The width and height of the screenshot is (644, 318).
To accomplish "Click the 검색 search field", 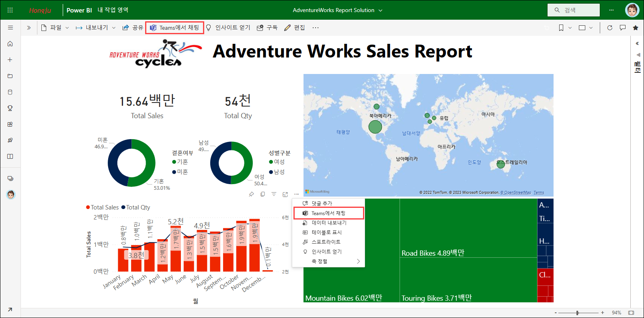I will [x=574, y=10].
